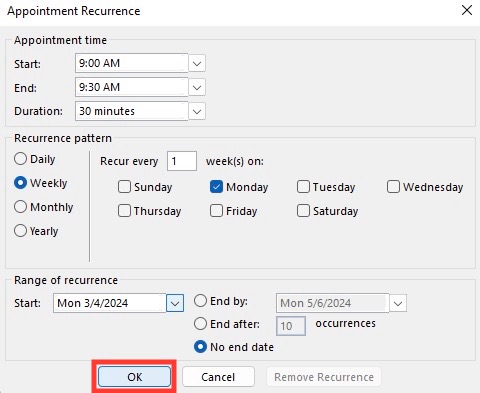
Task: Open the End time dropdown arrow
Action: [x=197, y=87]
